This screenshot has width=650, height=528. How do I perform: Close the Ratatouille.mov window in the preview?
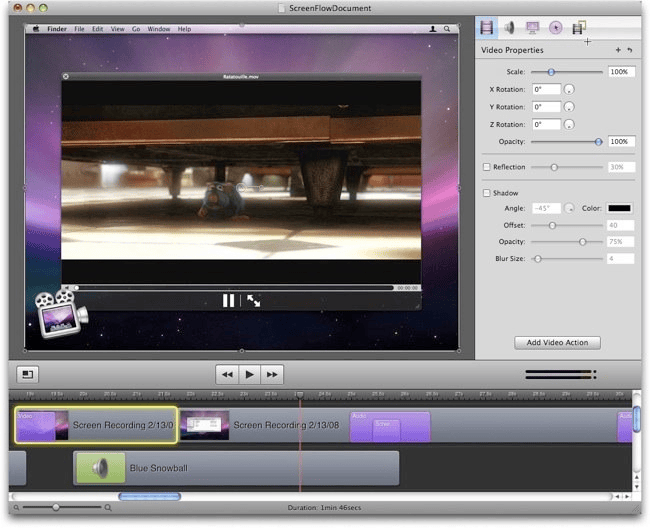click(x=66, y=76)
